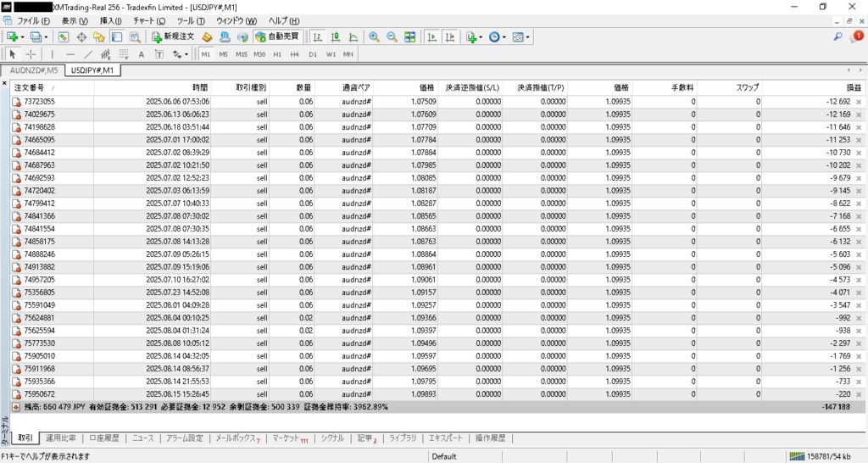The width and height of the screenshot is (868, 463).
Task: Switch chart to line chart display
Action: [353, 37]
